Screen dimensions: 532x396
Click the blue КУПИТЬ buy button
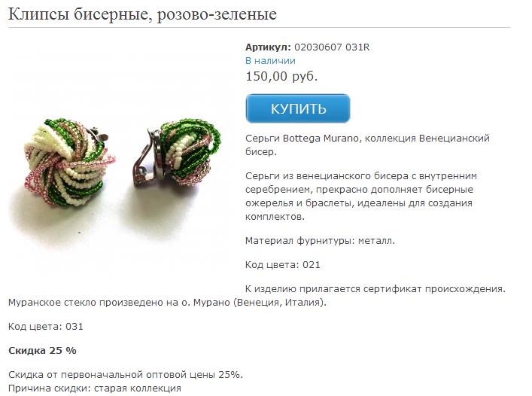click(297, 108)
